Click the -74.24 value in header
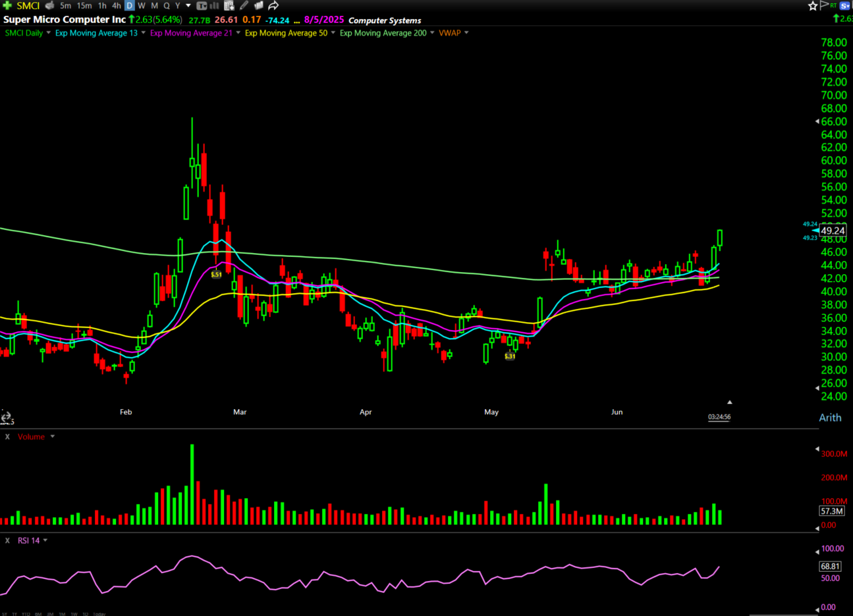 pos(277,20)
